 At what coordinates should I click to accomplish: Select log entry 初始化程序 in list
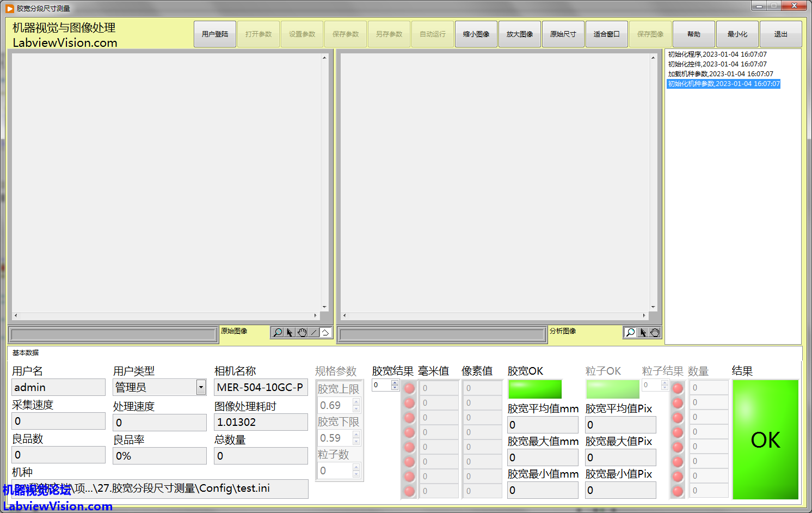(x=717, y=54)
